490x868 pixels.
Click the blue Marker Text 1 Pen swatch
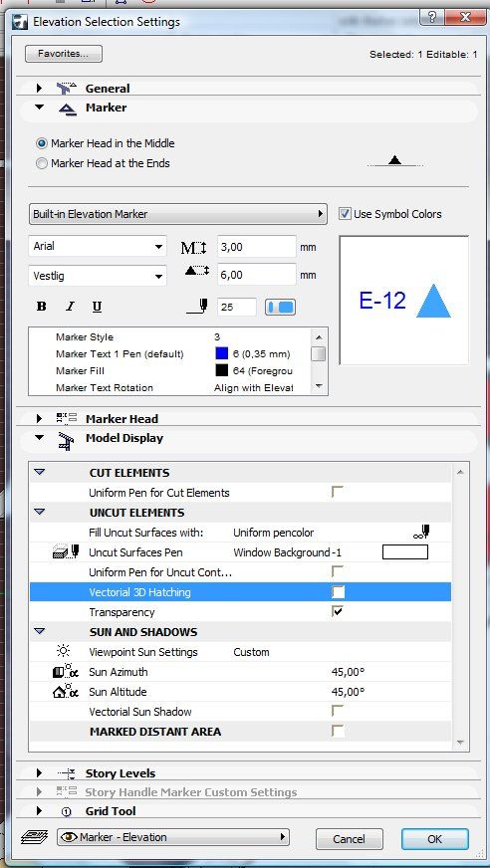pos(221,353)
